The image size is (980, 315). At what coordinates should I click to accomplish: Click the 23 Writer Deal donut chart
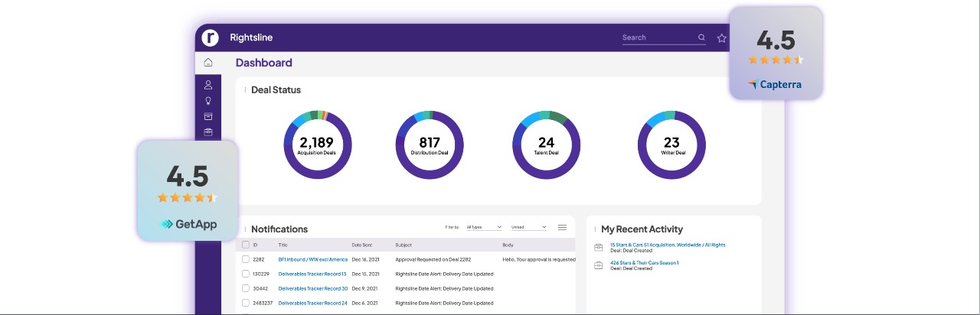point(671,145)
